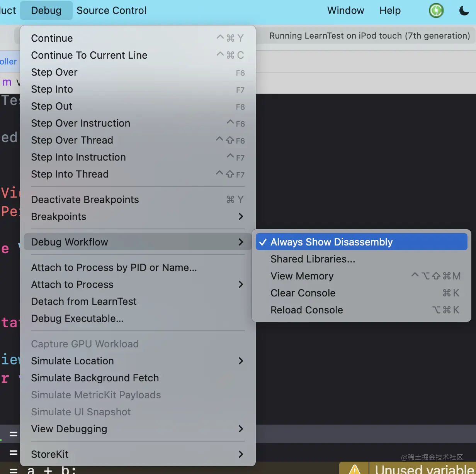The image size is (476, 474).
Task: Select Step Into
Action: click(x=138, y=89)
